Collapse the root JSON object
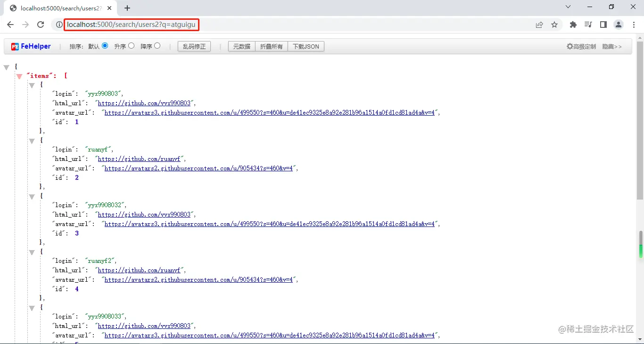The width and height of the screenshot is (644, 344). pos(7,67)
